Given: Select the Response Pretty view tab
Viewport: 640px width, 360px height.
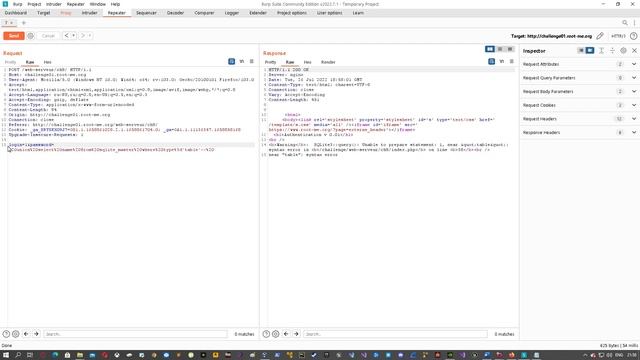Looking at the screenshot, I should (270, 62).
